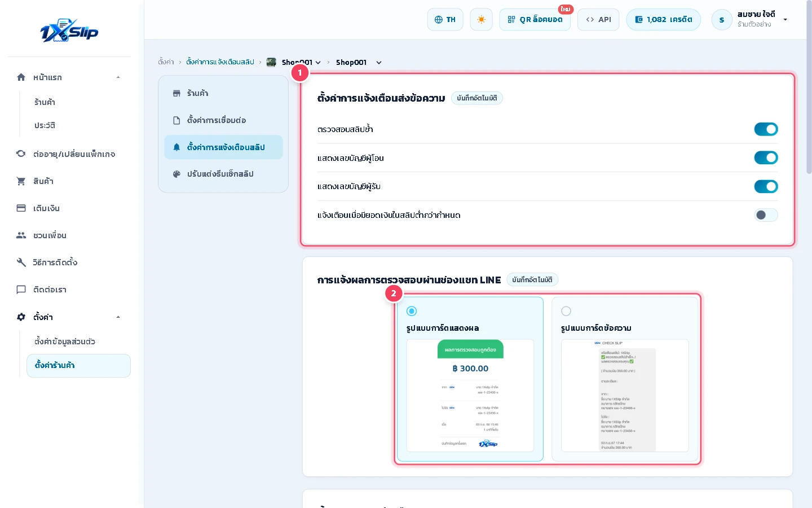The height and width of the screenshot is (508, 812).
Task: Toggle the sun theme icon
Action: point(481,20)
